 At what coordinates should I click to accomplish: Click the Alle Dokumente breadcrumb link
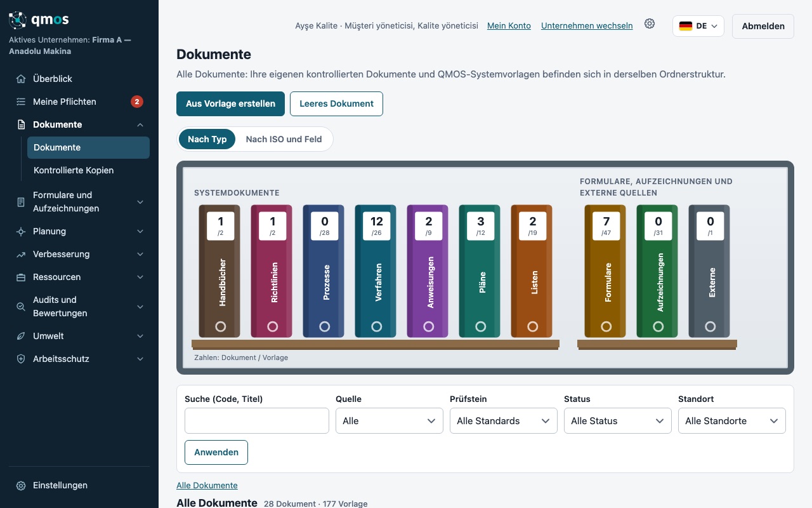coord(207,486)
